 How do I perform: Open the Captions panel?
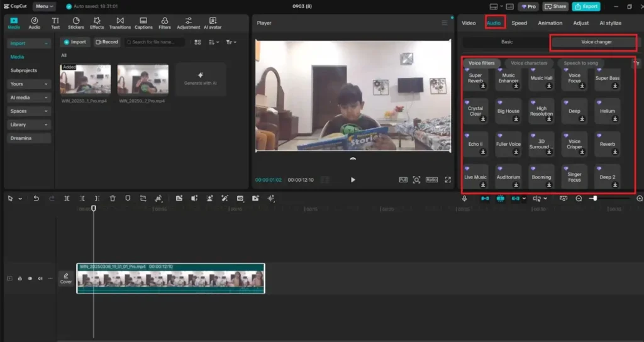pyautogui.click(x=143, y=23)
